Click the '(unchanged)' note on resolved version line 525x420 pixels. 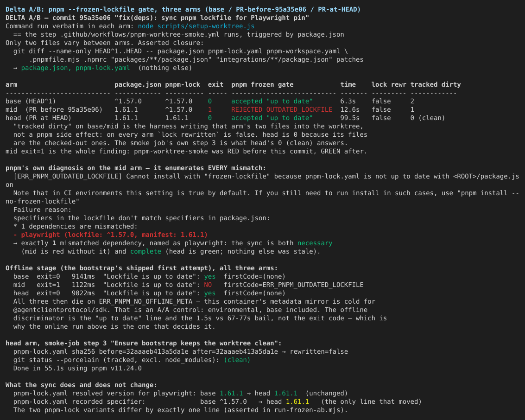point(327,393)
